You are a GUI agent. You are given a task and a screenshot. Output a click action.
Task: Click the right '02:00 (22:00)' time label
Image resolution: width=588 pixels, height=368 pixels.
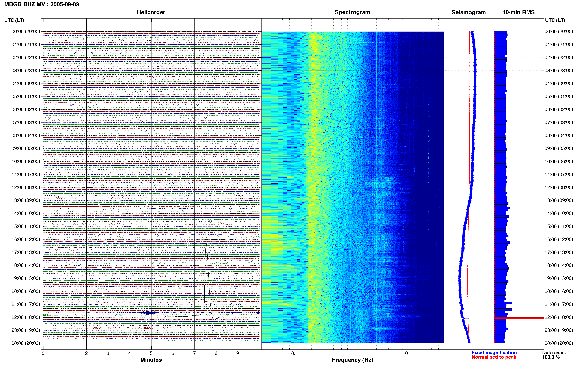[559, 57]
